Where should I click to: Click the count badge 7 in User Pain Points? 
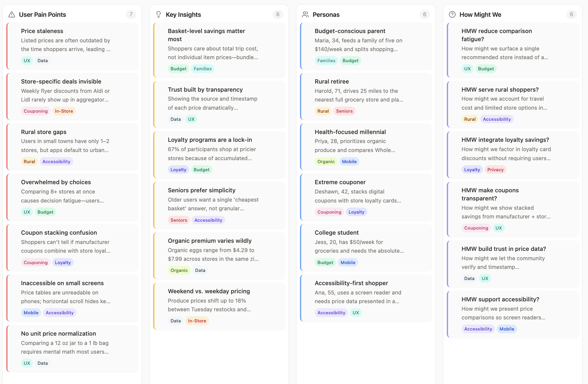(x=131, y=14)
